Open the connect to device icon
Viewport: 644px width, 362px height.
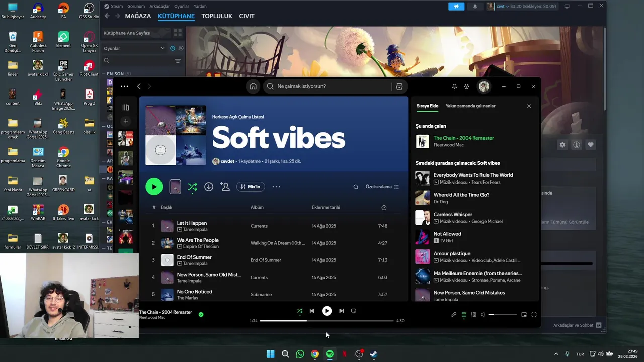[473, 315]
